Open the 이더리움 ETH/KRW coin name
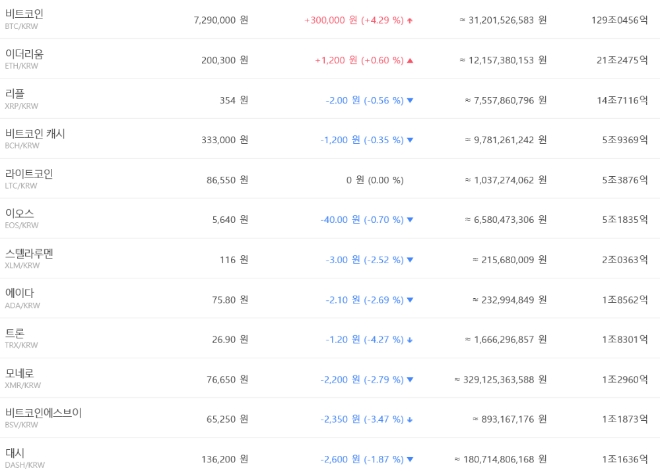The image size is (660, 471). tap(24, 54)
